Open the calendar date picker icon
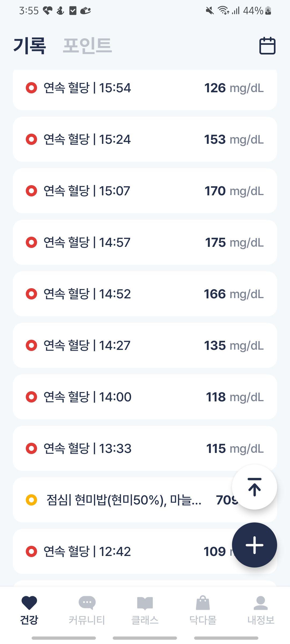Viewport: 290px width, 644px height. 267,46
